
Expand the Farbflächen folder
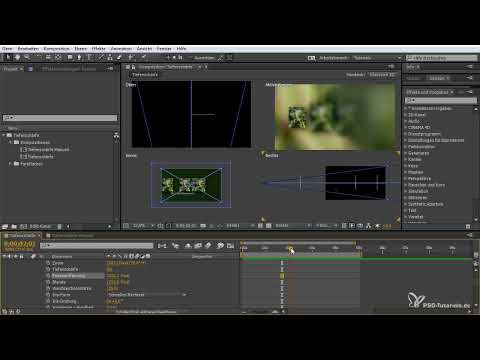coord(11,164)
